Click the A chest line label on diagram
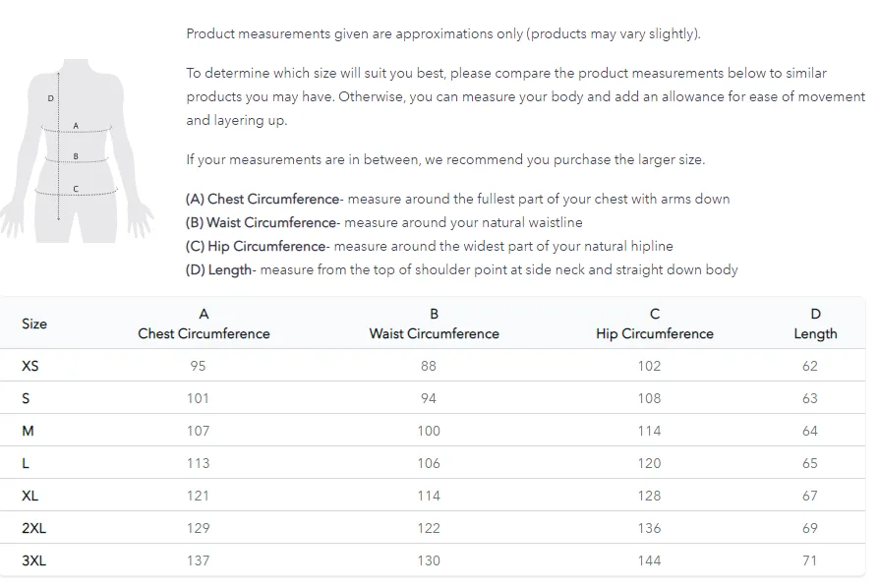879x588 pixels. click(x=76, y=126)
